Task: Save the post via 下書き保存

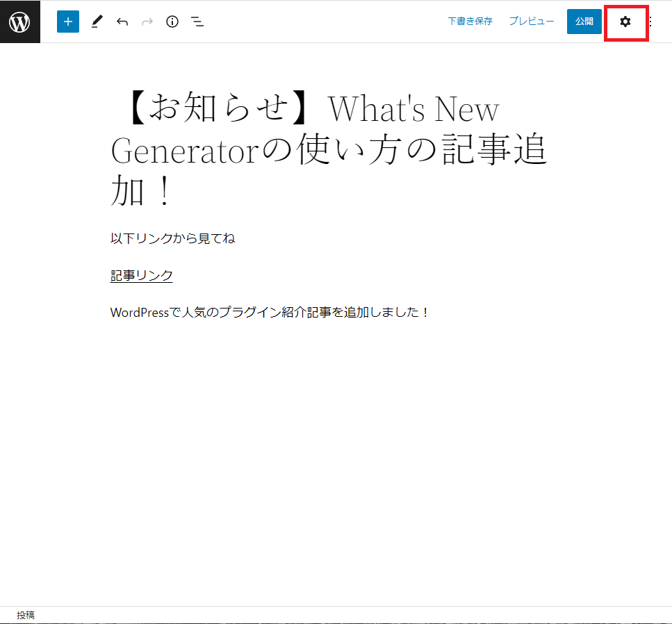Action: [x=470, y=21]
